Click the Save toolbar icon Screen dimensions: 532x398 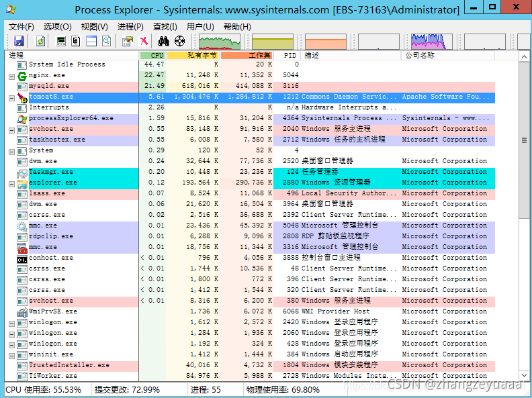(x=19, y=41)
